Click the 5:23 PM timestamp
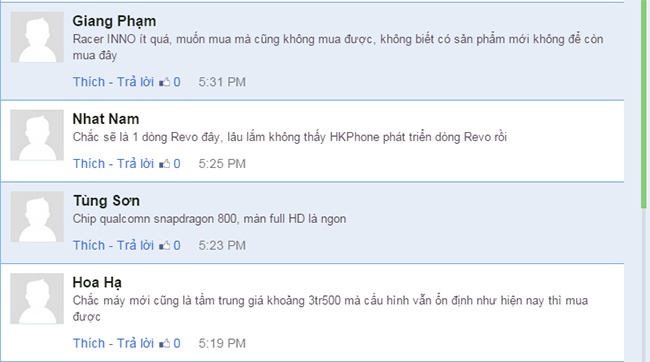 click(222, 245)
